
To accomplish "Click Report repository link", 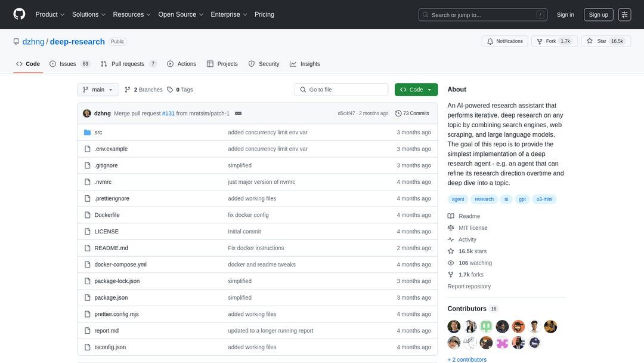I will (x=469, y=287).
